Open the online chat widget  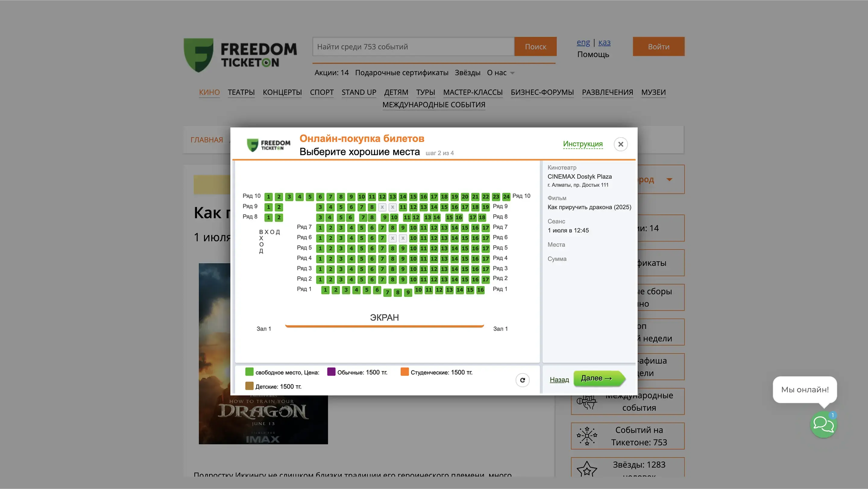coord(823,424)
